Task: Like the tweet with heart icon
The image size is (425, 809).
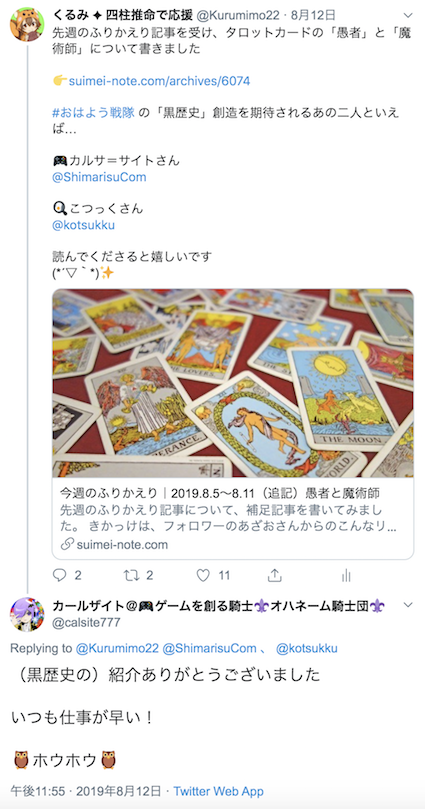Action: click(x=203, y=575)
